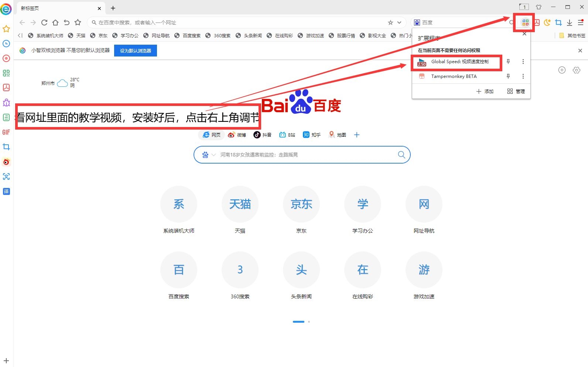
Task: Click the add shortcut circle-plus icon
Action: 562,70
